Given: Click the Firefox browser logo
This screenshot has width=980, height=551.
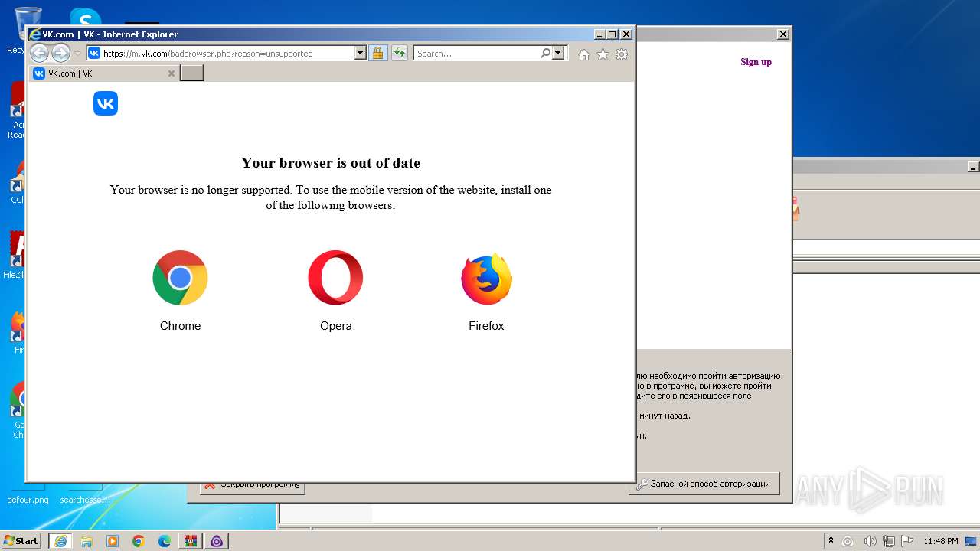Looking at the screenshot, I should point(486,279).
